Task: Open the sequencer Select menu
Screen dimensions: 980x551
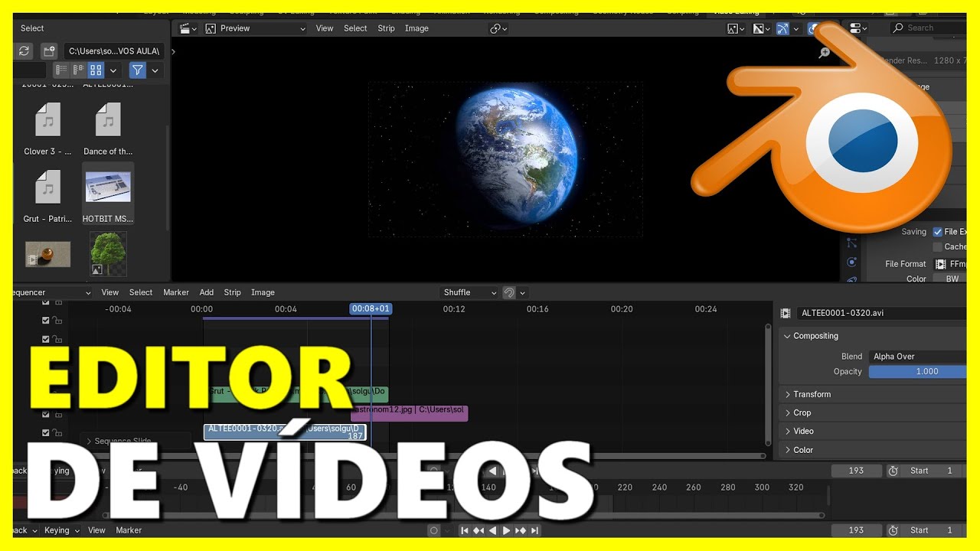Action: (141, 292)
